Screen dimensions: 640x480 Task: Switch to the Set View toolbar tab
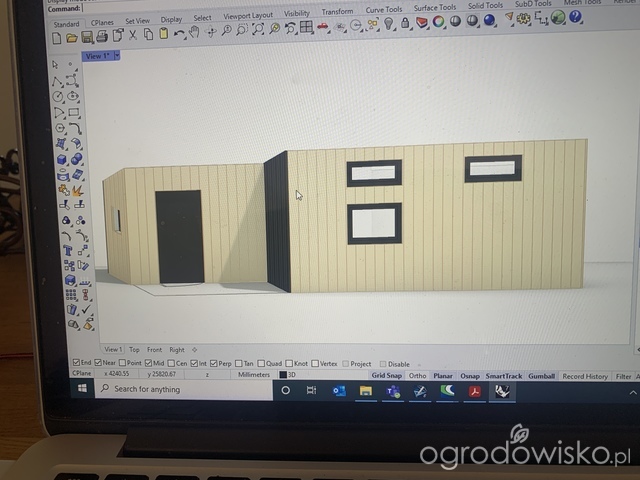(138, 21)
